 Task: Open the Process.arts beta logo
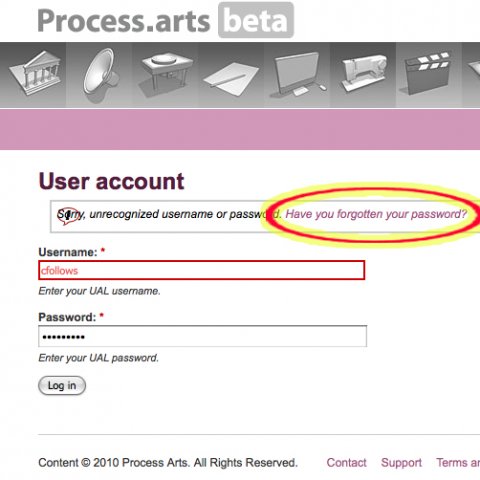click(x=165, y=21)
